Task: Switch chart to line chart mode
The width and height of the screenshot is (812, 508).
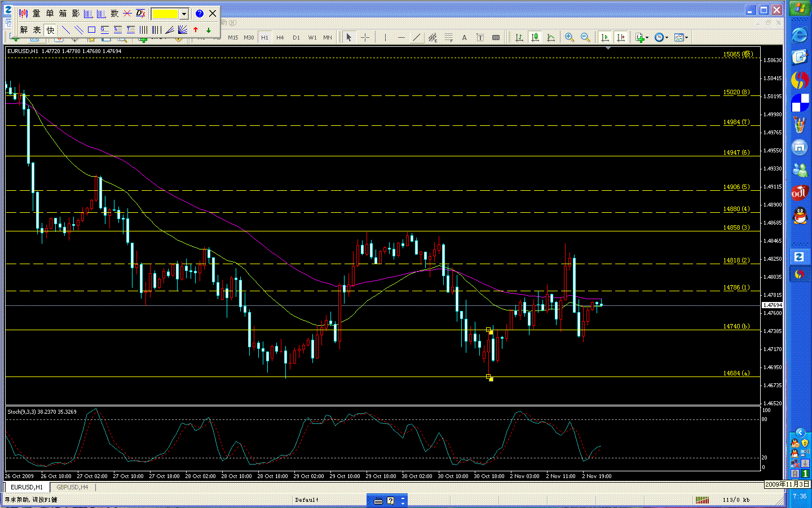Action: click(x=551, y=37)
